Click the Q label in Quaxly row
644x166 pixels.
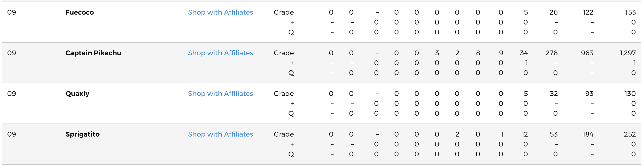tap(291, 114)
